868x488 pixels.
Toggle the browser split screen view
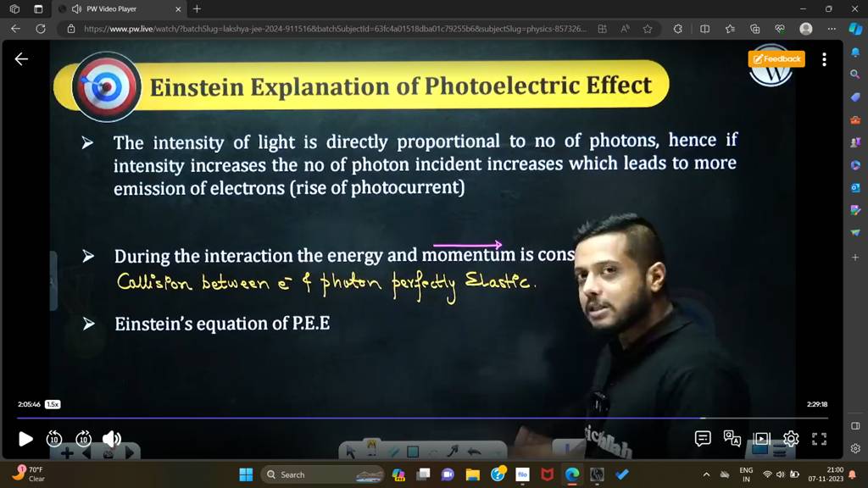coord(706,28)
